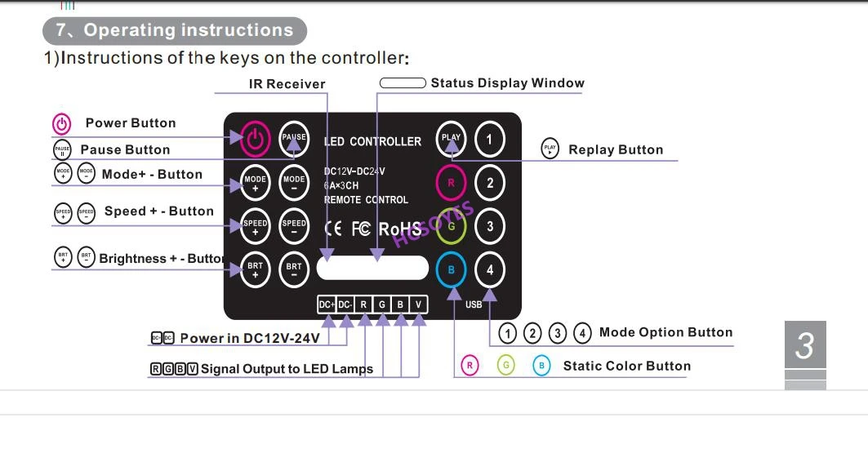This screenshot has height=449, width=868.
Task: Click the 'Speed + - Button' label
Action: [159, 211]
